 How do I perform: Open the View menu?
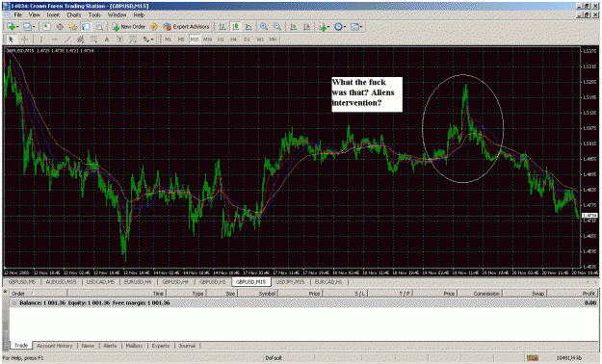click(34, 14)
